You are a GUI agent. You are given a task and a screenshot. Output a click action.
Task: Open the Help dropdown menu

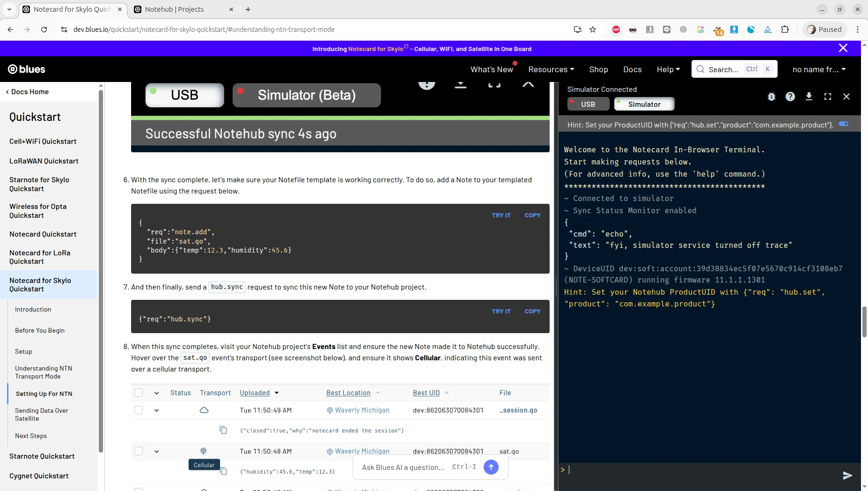point(668,69)
